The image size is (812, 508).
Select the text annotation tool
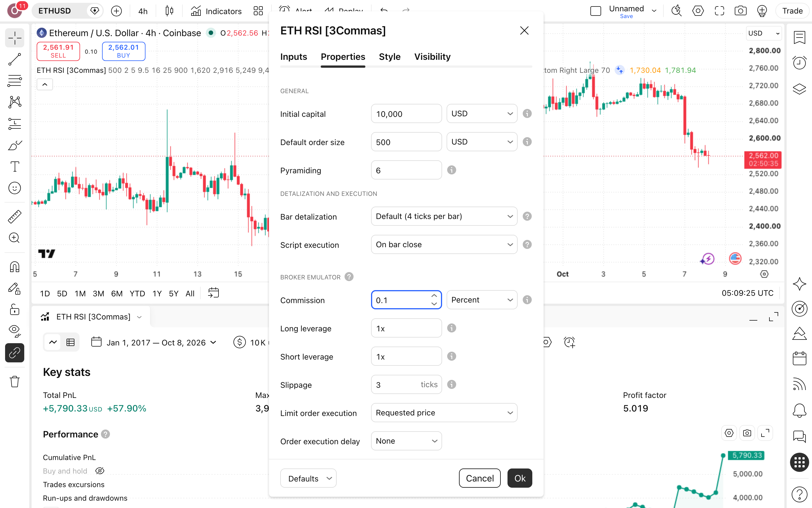click(14, 167)
